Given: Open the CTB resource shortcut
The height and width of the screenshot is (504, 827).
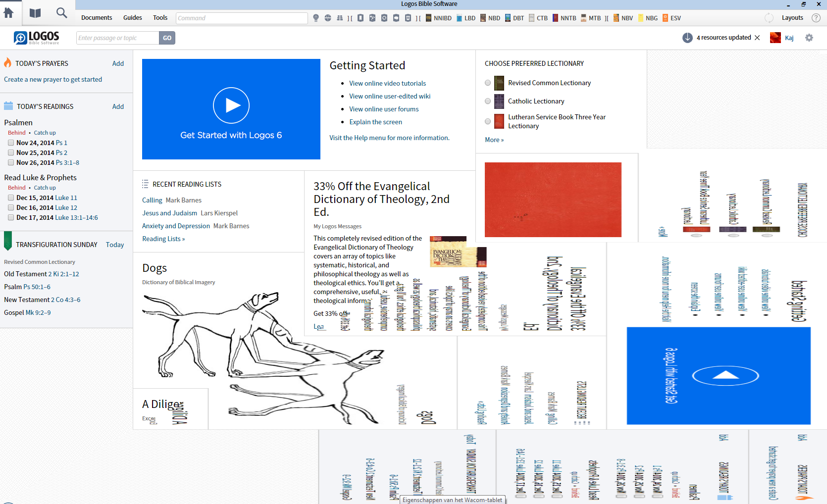Looking at the screenshot, I should click(x=538, y=18).
